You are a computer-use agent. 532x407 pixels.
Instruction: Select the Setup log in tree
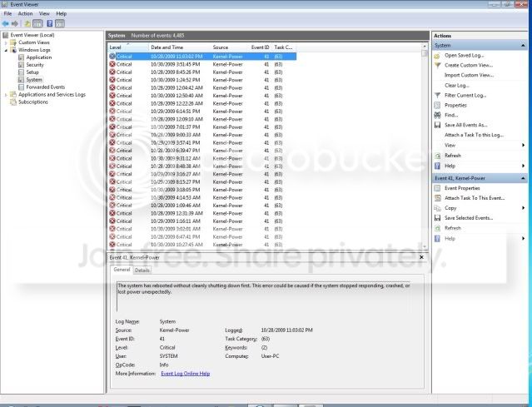[x=32, y=72]
